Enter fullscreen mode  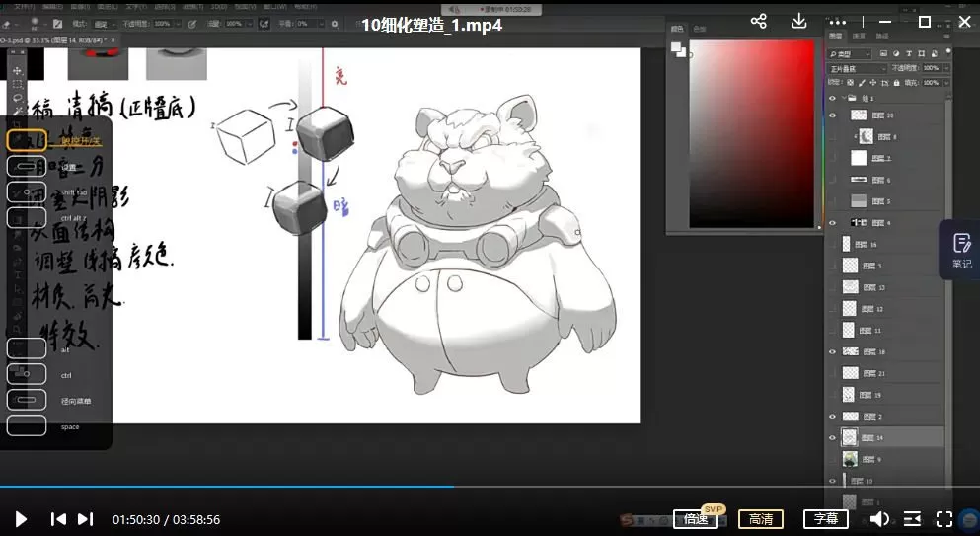(x=944, y=519)
